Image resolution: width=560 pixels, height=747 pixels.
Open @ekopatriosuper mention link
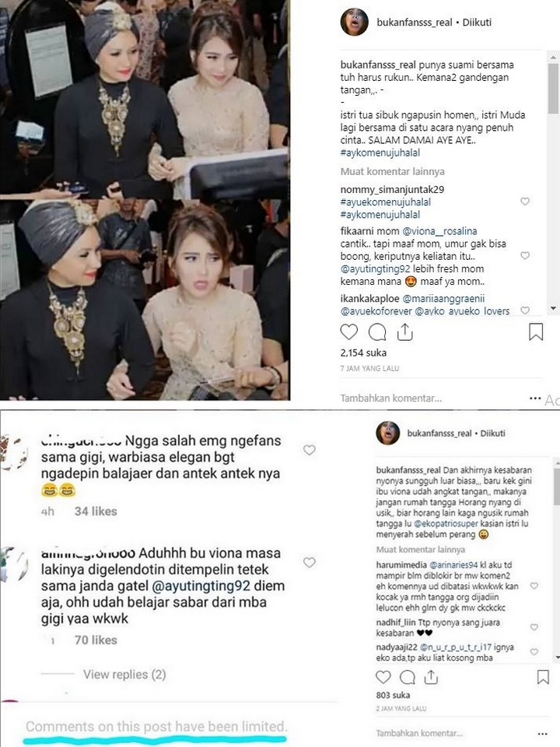[446, 524]
